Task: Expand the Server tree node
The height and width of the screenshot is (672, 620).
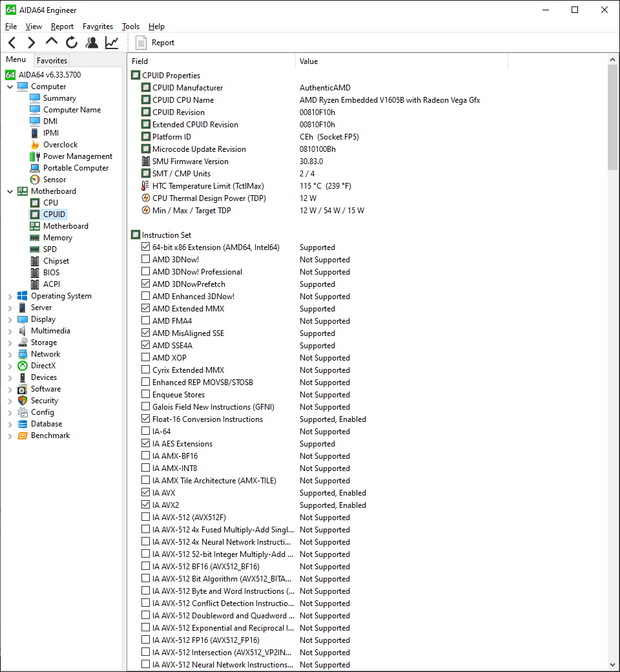Action: click(10, 308)
